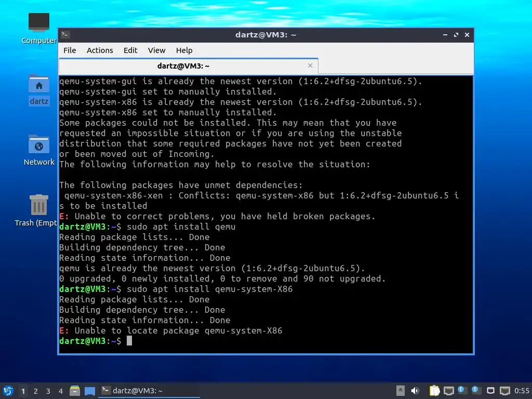Launch file manager from taskbar
532x399 pixels.
75,391
